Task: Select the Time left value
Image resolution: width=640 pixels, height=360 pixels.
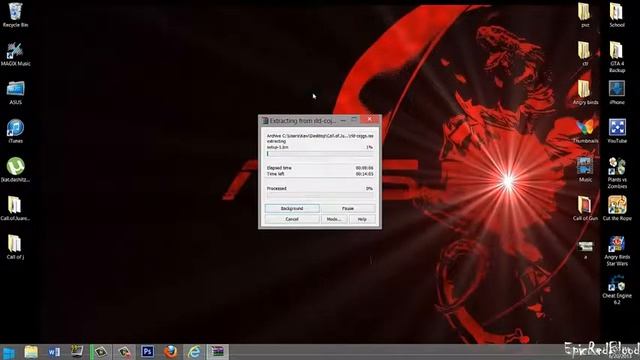Action: pyautogui.click(x=364, y=174)
